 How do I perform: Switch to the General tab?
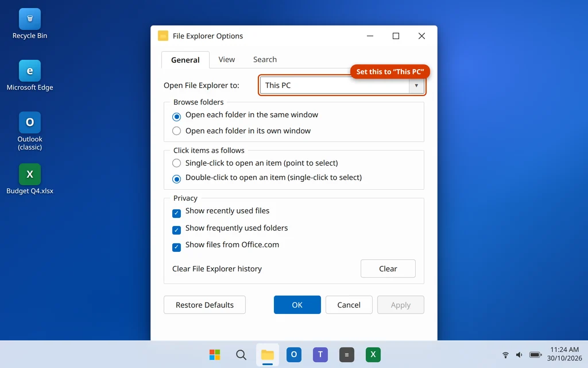pos(185,60)
